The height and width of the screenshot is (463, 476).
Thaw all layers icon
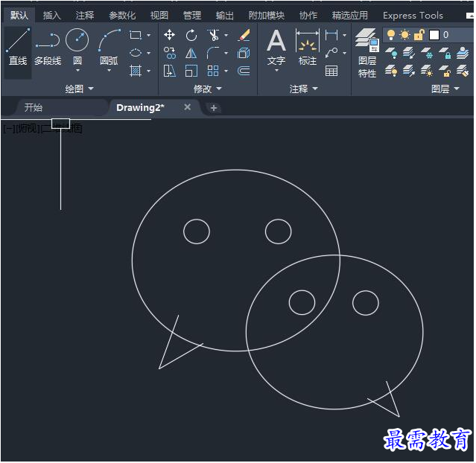[427, 71]
